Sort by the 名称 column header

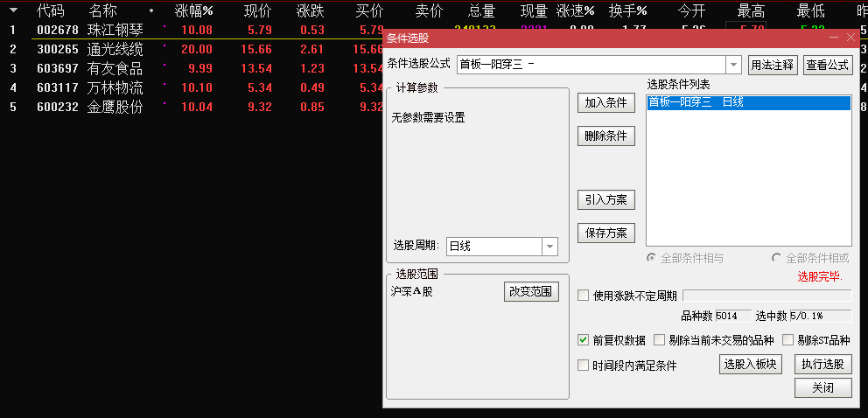[102, 10]
